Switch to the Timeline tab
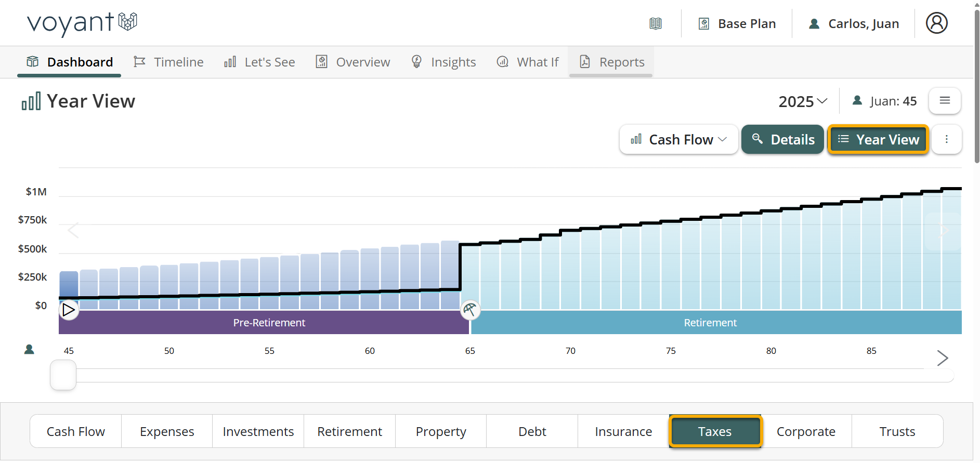 (169, 62)
